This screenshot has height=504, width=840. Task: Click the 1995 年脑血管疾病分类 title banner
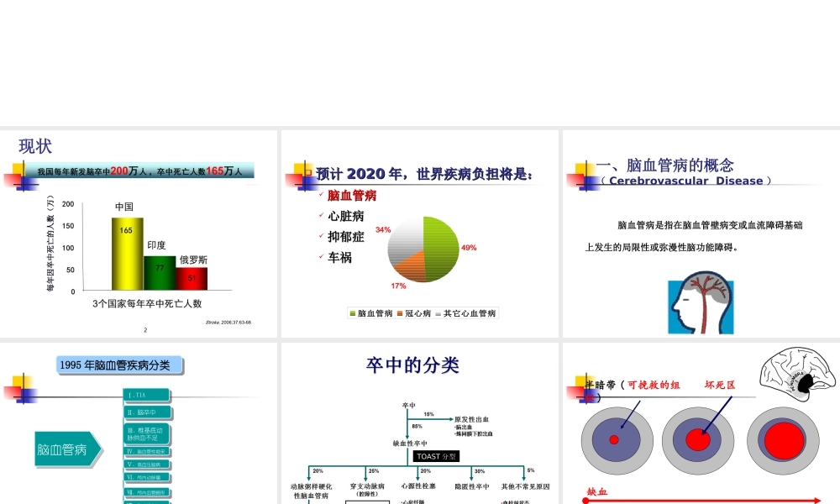[x=119, y=365]
